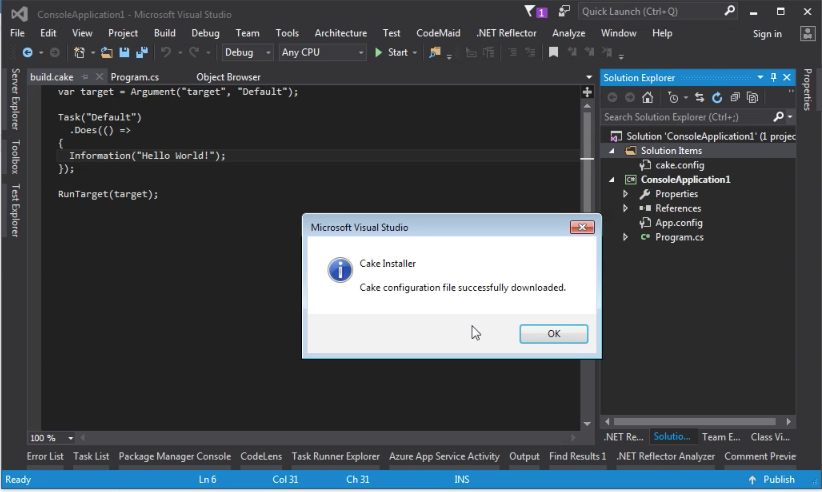The height and width of the screenshot is (492, 822).
Task: Undo the last edit via toolbar
Action: 166,52
